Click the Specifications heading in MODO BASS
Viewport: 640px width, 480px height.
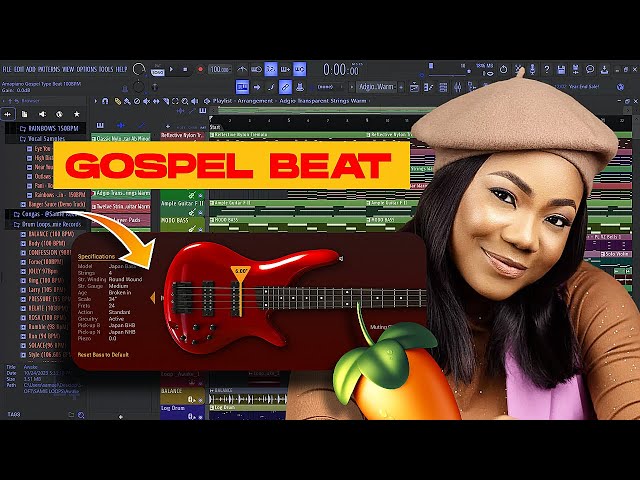pyautogui.click(x=96, y=256)
